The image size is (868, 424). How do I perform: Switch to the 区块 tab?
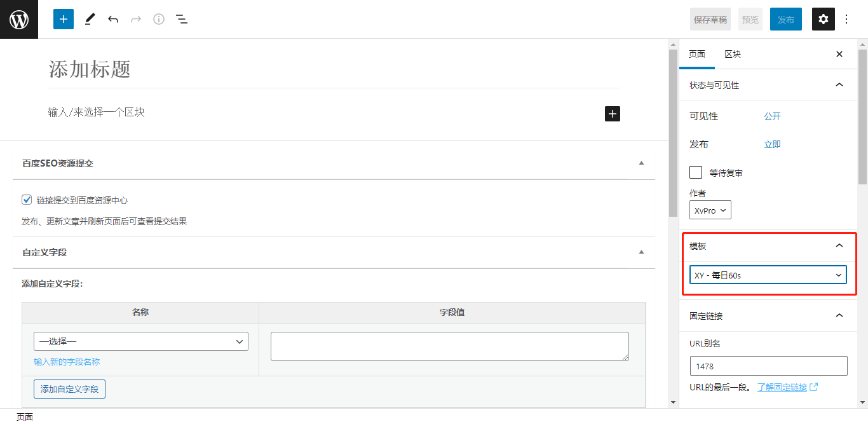point(733,54)
